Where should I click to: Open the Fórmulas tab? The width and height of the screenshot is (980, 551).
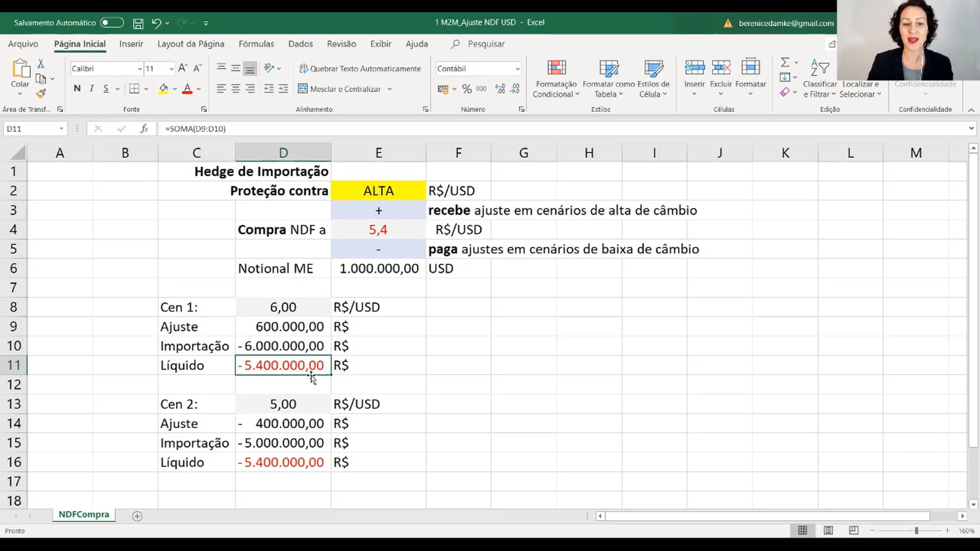point(256,44)
